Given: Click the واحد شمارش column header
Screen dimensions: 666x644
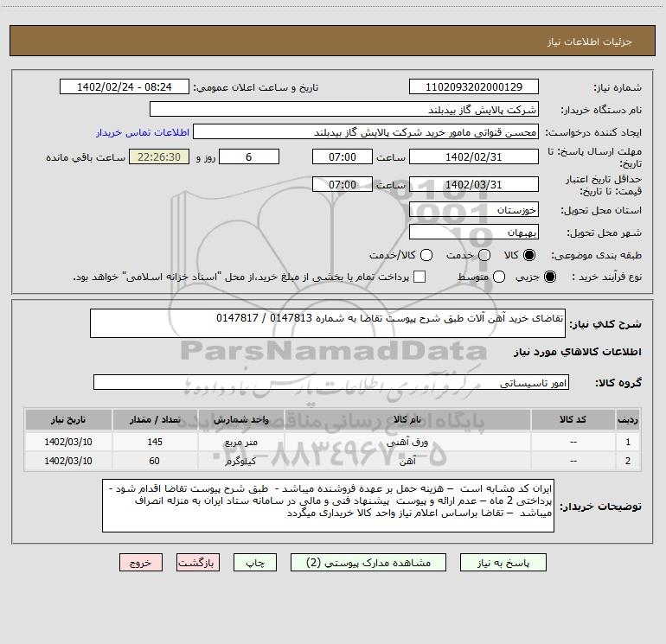Looking at the screenshot, I should pyautogui.click(x=240, y=420).
